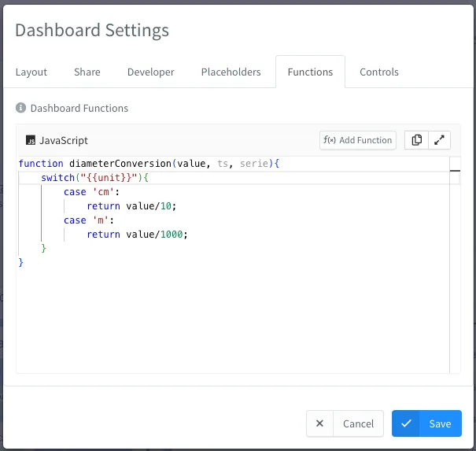This screenshot has height=451, width=476.
Task: Click the 'diameterConversion' function name
Action: (x=120, y=164)
